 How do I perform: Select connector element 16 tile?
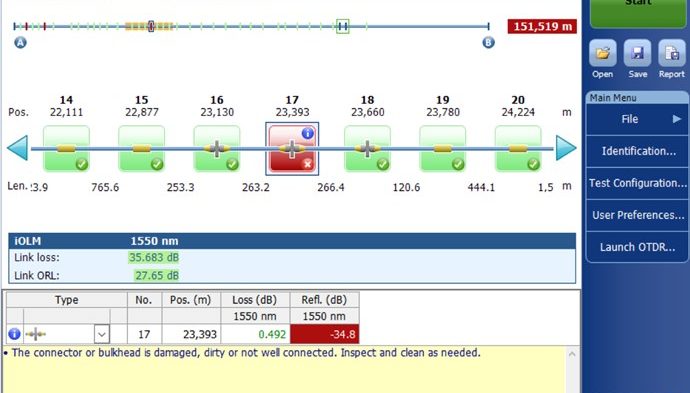click(217, 148)
